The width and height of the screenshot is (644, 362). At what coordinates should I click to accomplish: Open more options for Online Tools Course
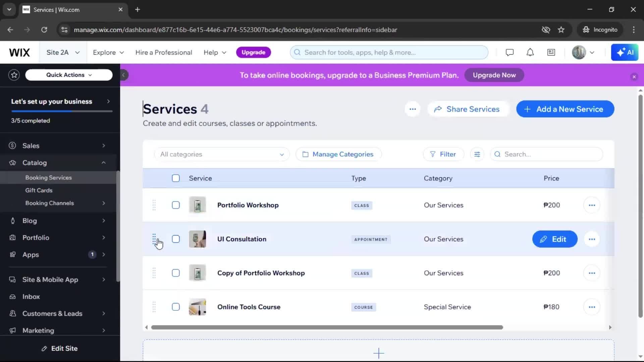[x=592, y=307]
